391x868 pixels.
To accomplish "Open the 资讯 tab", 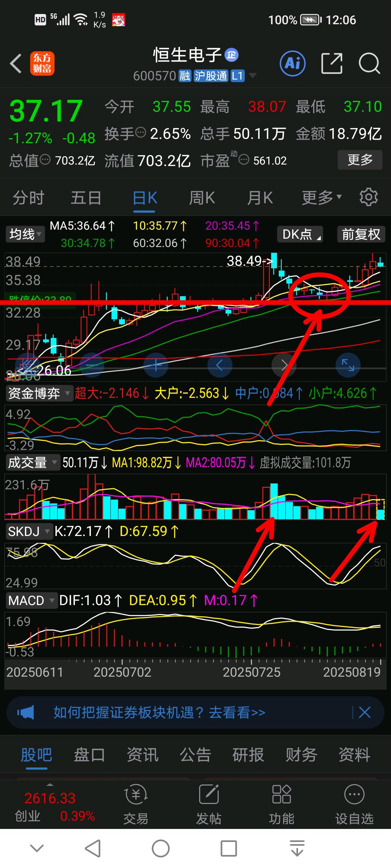I will [142, 755].
